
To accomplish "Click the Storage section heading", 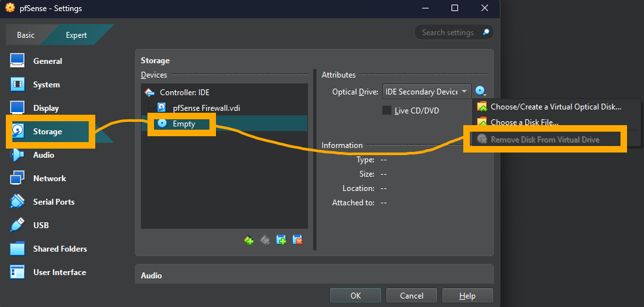I will (x=155, y=61).
